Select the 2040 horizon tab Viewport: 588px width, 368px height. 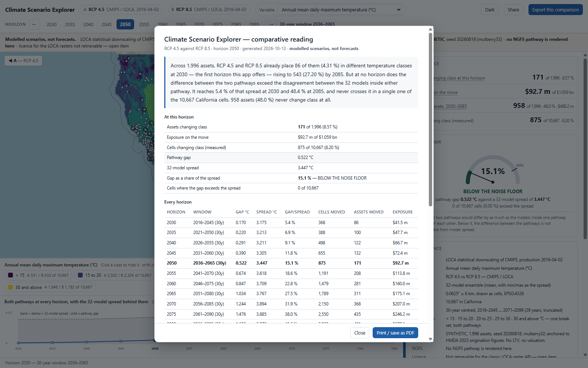(88, 24)
